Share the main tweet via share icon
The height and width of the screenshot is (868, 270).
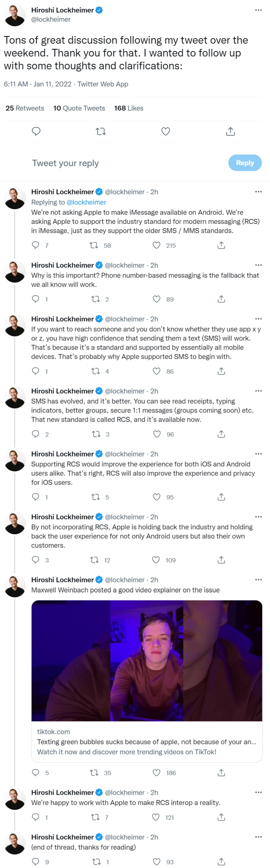(x=230, y=131)
